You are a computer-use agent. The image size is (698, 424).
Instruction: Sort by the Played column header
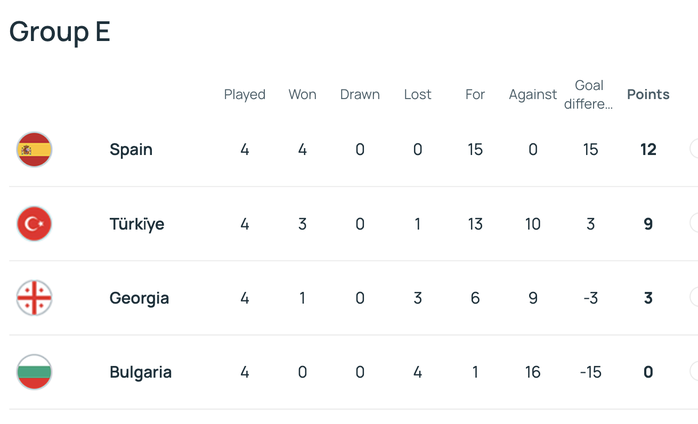pyautogui.click(x=245, y=95)
